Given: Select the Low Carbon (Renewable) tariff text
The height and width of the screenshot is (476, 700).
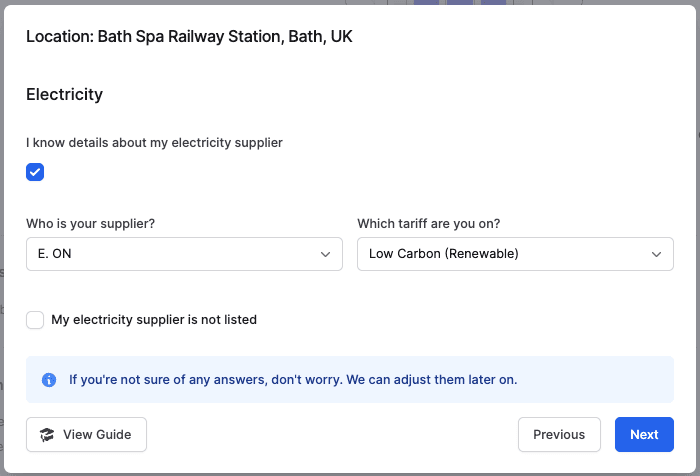Looking at the screenshot, I should point(444,254).
